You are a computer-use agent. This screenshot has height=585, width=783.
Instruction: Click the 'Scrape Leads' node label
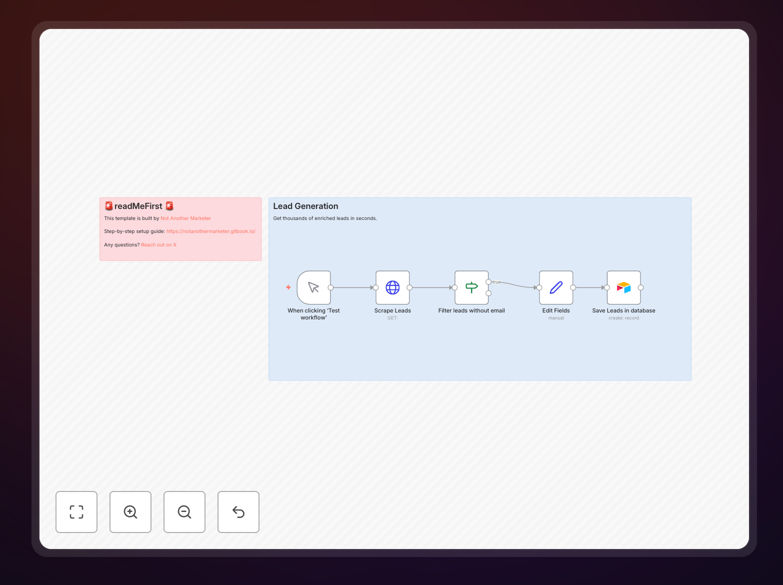click(392, 310)
